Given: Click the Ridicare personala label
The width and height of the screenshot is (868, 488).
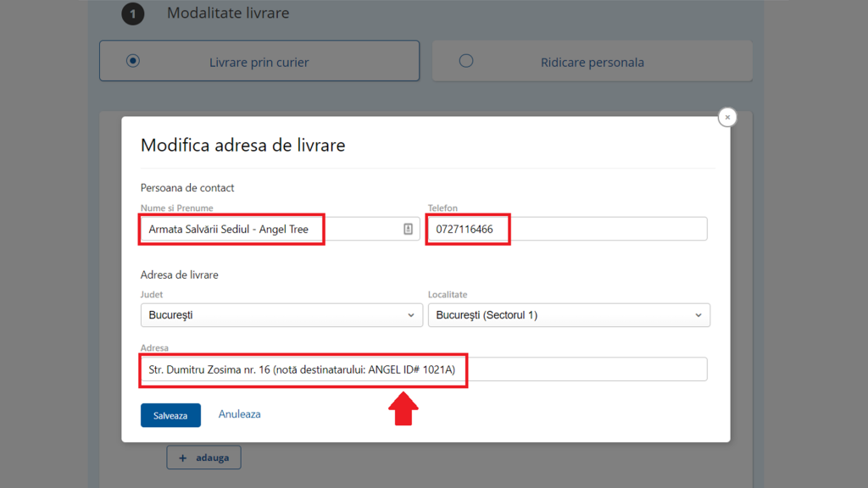Looking at the screenshot, I should click(x=593, y=62).
